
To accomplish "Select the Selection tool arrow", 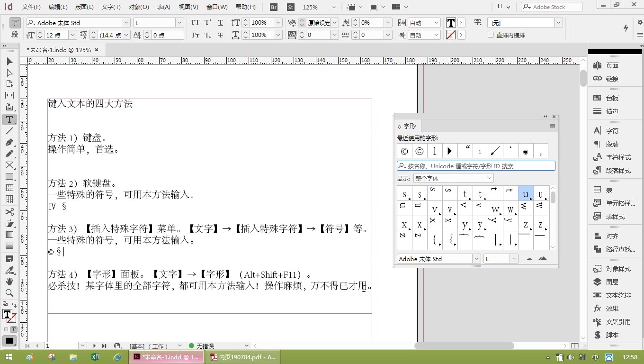I will pos(9,62).
